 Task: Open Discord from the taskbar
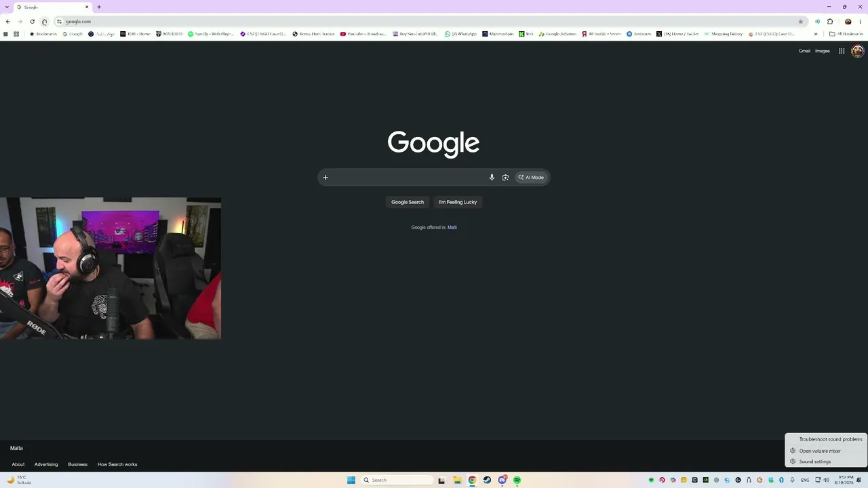click(502, 481)
